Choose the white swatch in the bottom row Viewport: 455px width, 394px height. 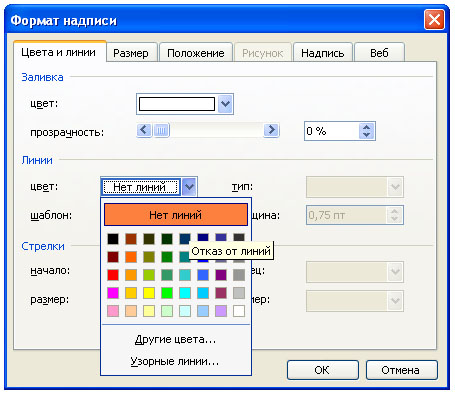coord(239,311)
